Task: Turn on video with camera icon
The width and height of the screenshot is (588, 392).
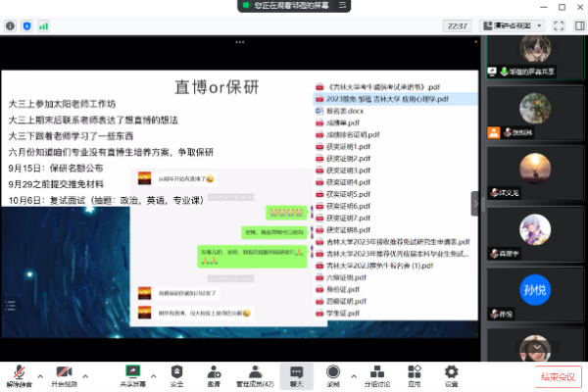Action: (x=63, y=372)
